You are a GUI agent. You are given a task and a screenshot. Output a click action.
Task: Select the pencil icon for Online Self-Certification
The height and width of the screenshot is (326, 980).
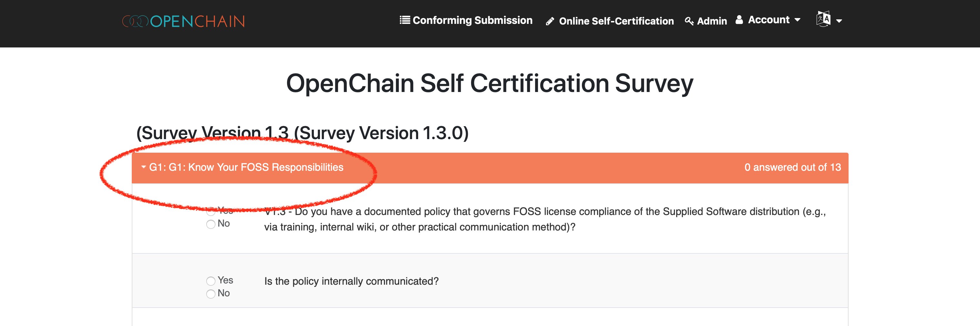(x=551, y=21)
